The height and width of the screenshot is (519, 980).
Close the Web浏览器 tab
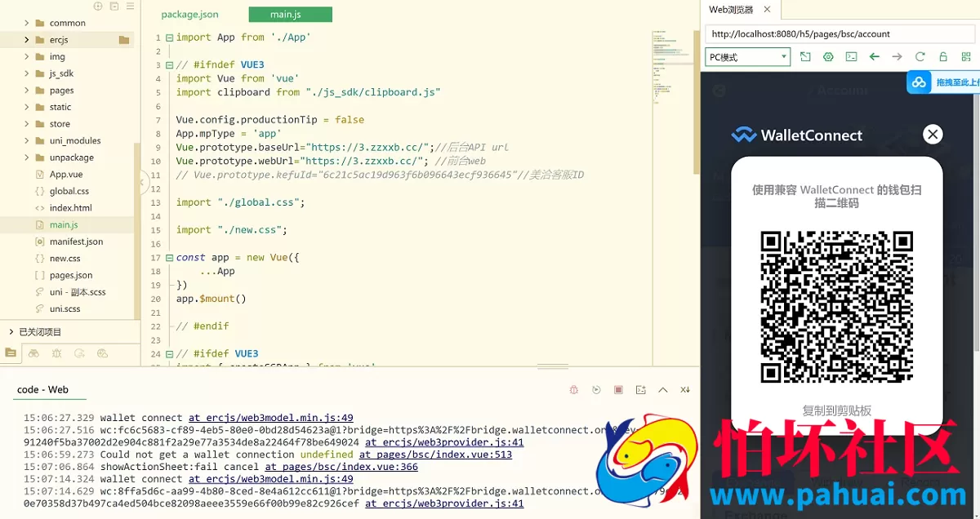pos(768,10)
